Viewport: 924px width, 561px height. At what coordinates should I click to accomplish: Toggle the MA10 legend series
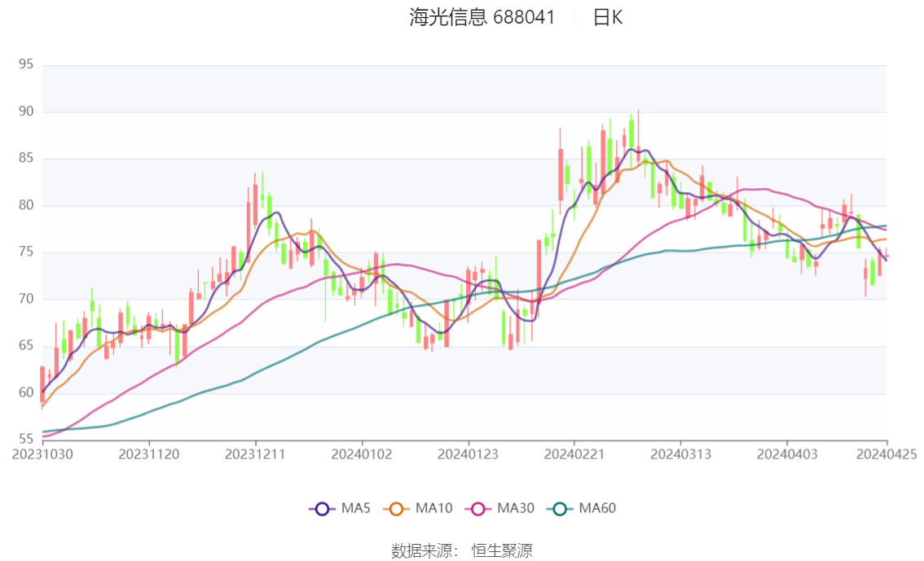pyautogui.click(x=418, y=508)
